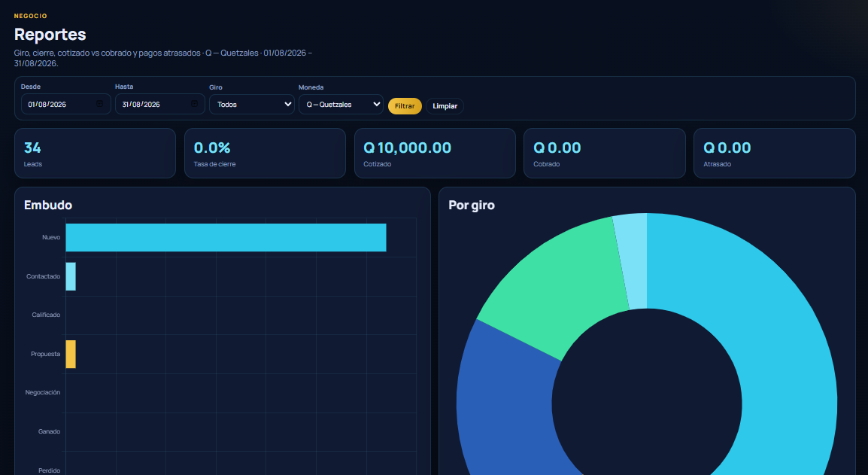Click the Perdido axis label
The height and width of the screenshot is (475, 868).
[50, 470]
